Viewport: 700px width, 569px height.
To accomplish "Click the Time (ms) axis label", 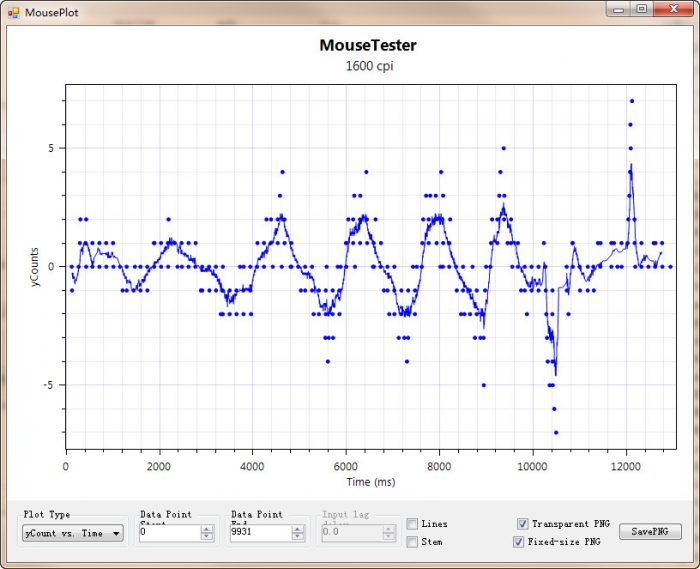I will 372,481.
